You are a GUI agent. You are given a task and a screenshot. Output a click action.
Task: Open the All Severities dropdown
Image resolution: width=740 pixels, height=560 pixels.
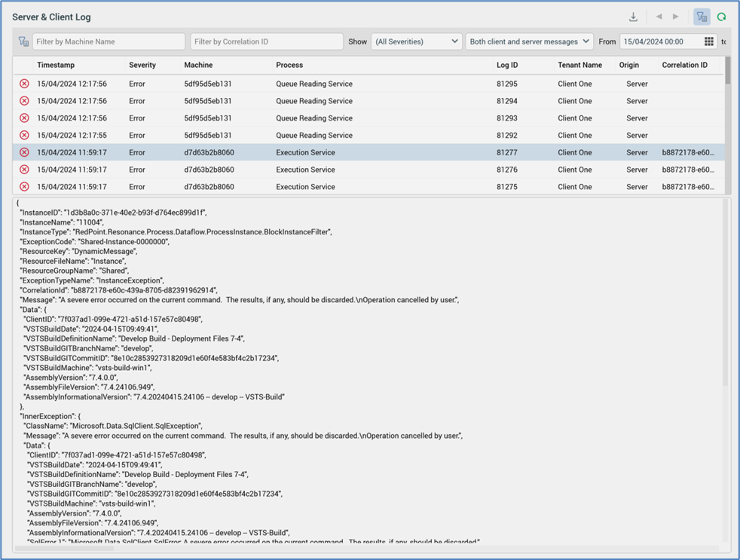[416, 42]
